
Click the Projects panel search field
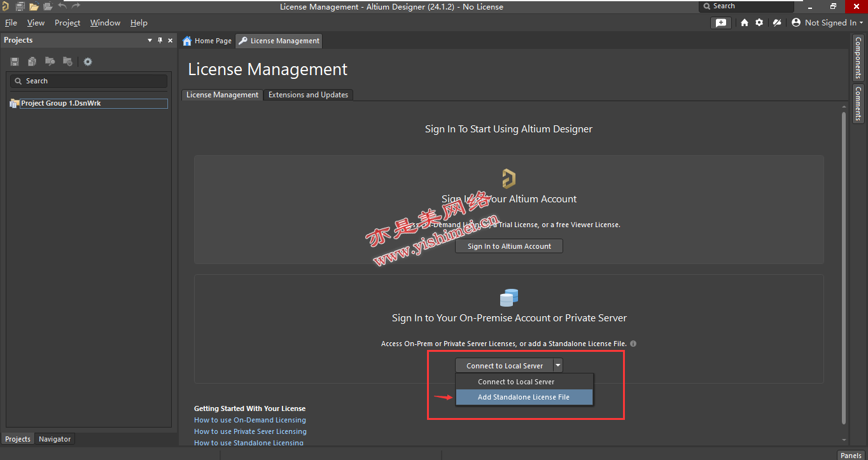point(88,81)
